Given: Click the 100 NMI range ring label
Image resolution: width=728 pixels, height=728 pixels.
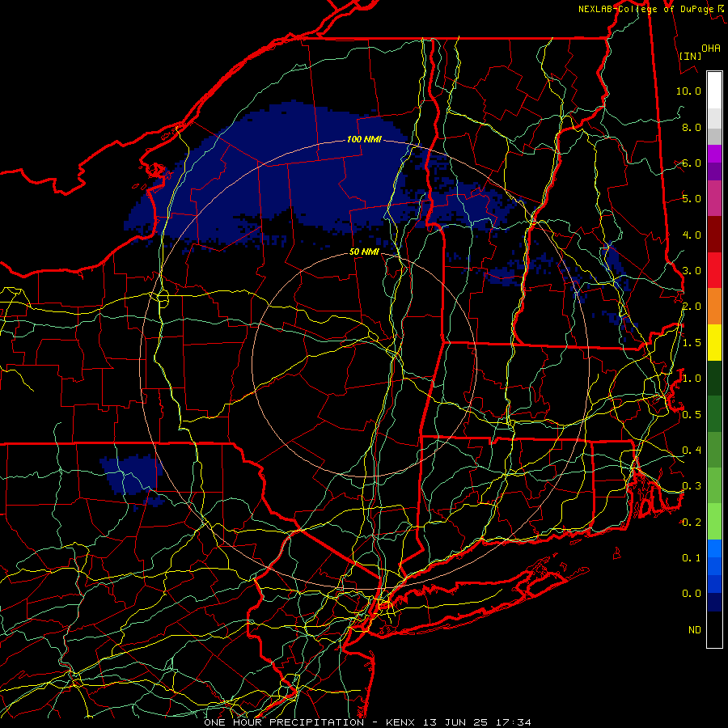Looking at the screenshot, I should point(364,139).
